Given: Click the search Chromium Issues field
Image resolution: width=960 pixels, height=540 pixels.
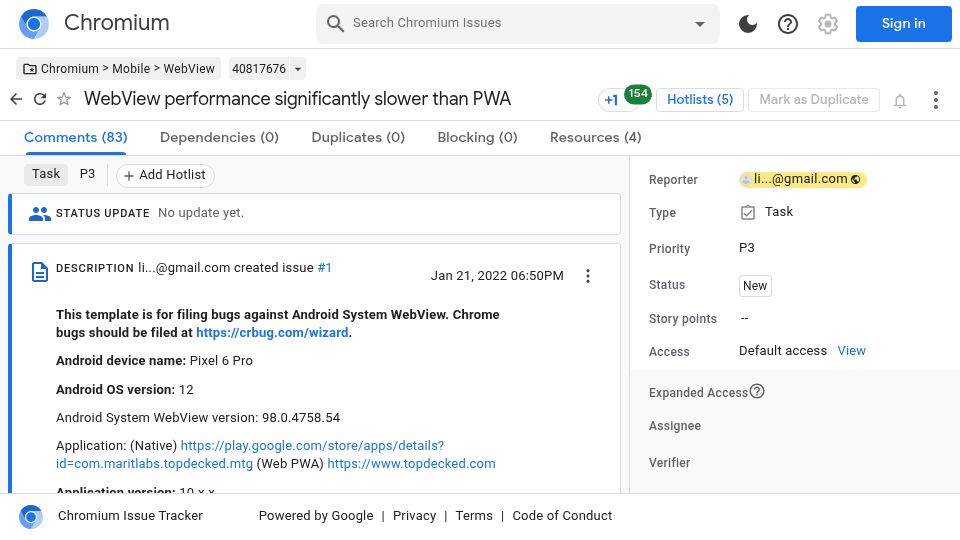Looking at the screenshot, I should [517, 24].
